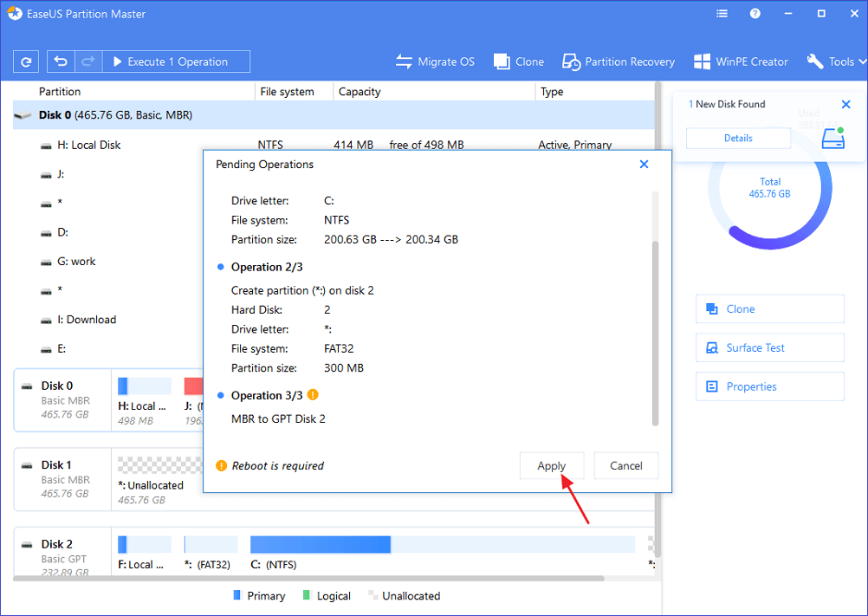Select the J: partition row
Viewport: 868px width, 616px height.
point(108,174)
